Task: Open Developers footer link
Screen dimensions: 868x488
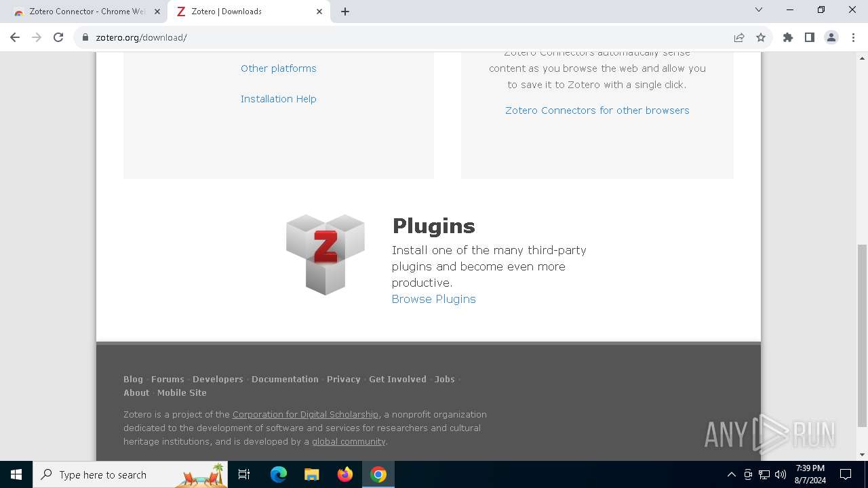Action: pyautogui.click(x=218, y=379)
